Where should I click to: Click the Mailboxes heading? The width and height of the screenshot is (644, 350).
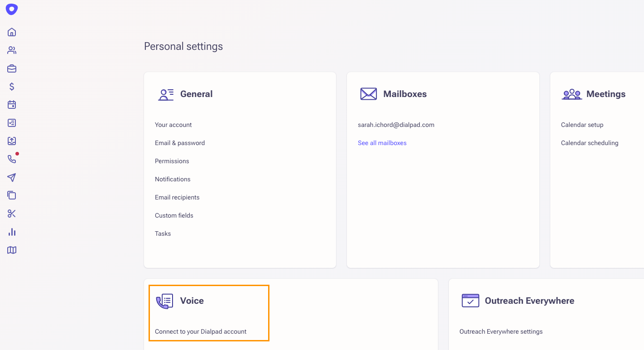click(405, 94)
